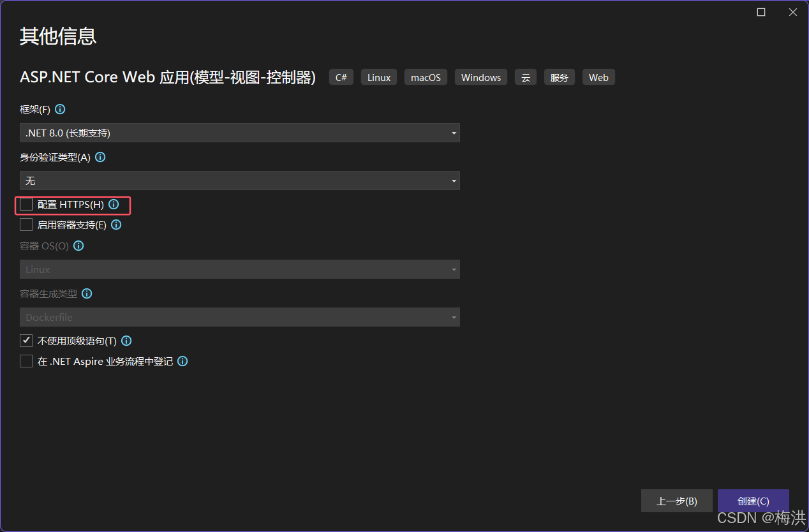809x532 pixels.
Task: Click the 其他信息 heading
Action: [x=58, y=36]
